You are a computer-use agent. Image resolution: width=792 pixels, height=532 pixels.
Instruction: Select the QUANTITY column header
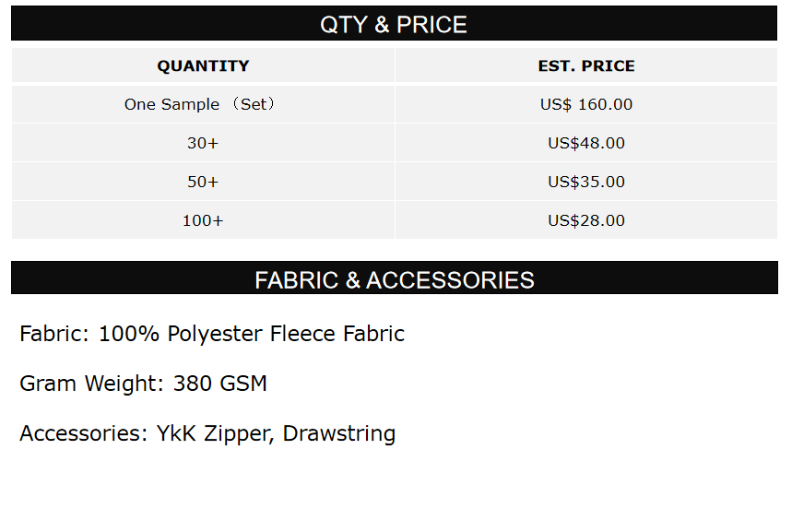[x=203, y=66]
